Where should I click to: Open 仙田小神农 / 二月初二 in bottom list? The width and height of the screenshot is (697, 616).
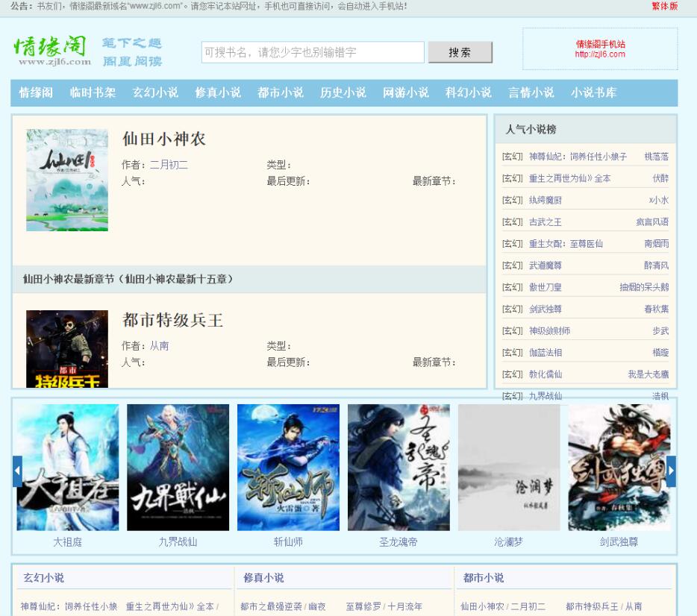pos(503,606)
